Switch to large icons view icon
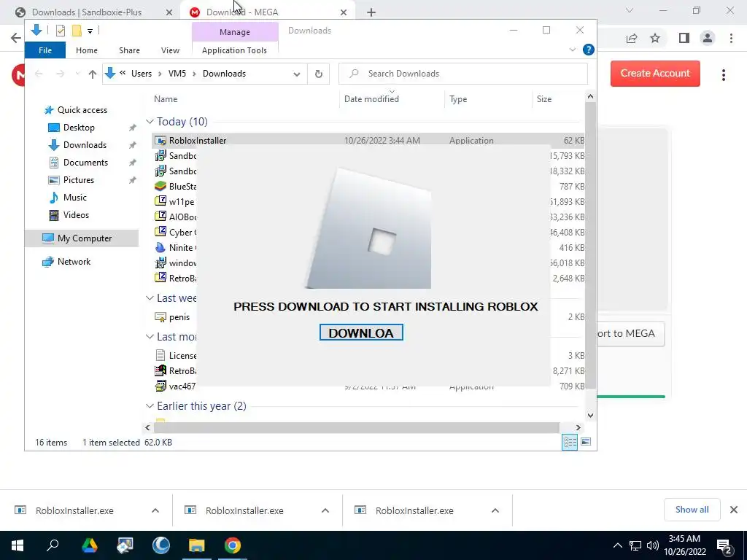747x560 pixels. [586, 442]
